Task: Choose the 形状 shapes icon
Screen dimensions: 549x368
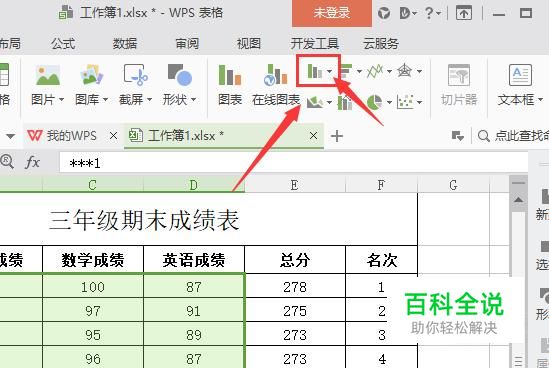Action: point(180,75)
